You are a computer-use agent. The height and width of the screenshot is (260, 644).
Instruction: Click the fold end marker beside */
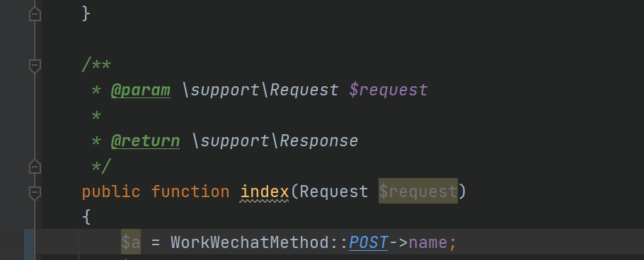(x=35, y=166)
